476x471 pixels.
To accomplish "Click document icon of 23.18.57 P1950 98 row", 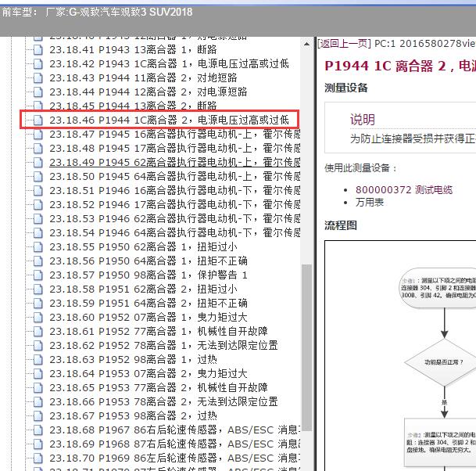I will [38, 275].
